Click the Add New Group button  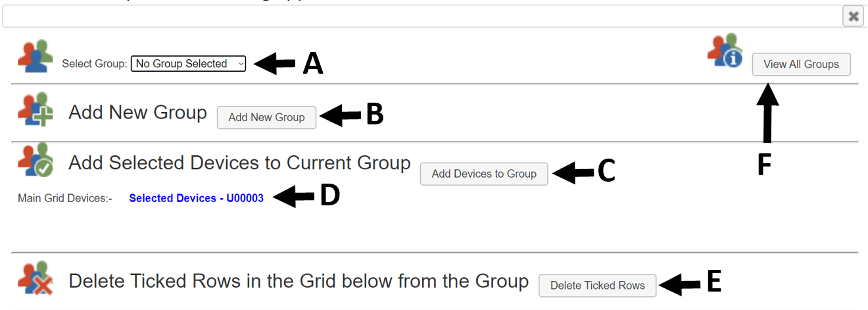pyautogui.click(x=266, y=117)
